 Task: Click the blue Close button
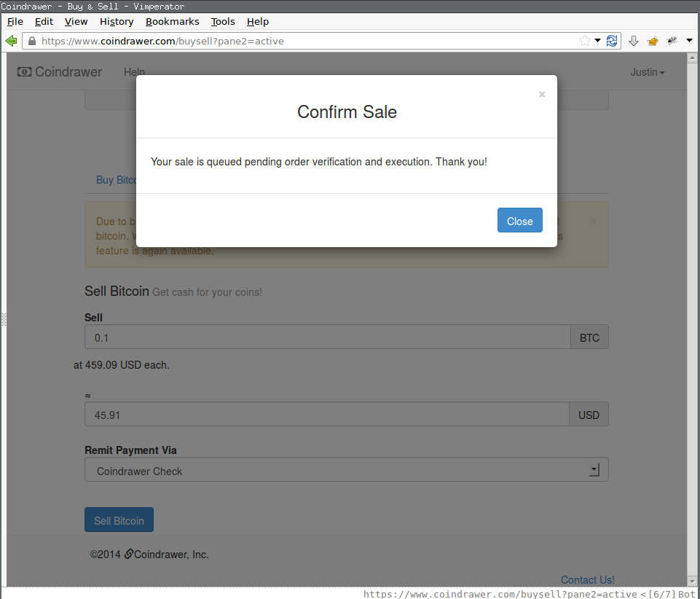tap(519, 220)
